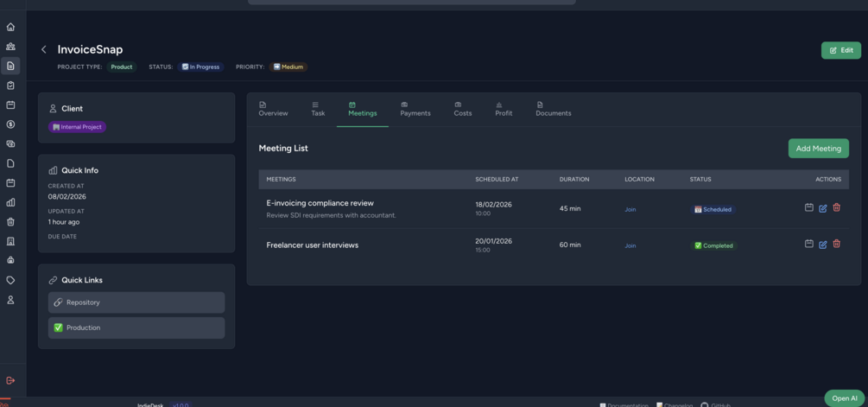Open the building company sidebar icon
This screenshot has width=868, height=407.
pyautogui.click(x=10, y=241)
